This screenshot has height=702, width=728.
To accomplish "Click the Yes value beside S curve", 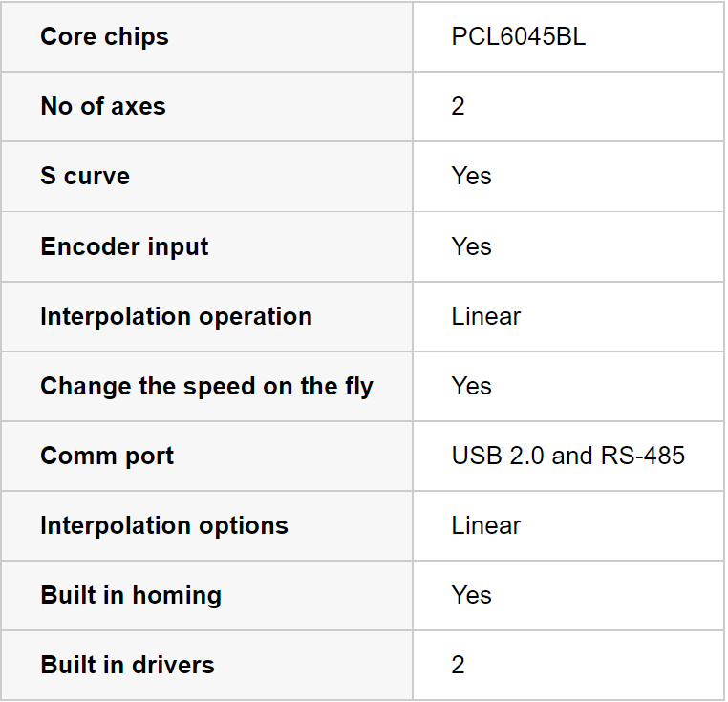I will point(472,176).
